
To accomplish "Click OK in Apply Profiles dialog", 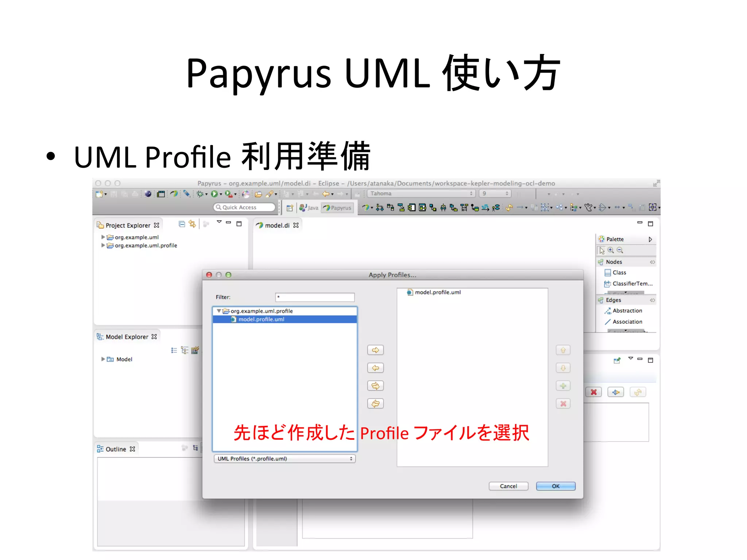I will pos(556,486).
